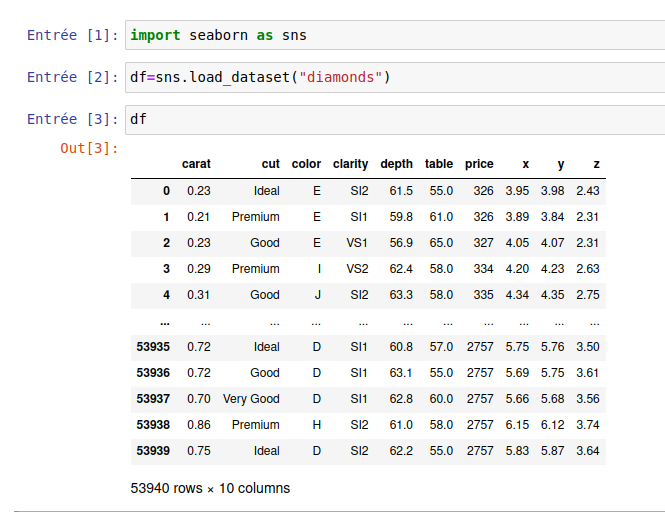This screenshot has width=665, height=512.
Task: Click the z column header
Action: (x=596, y=164)
